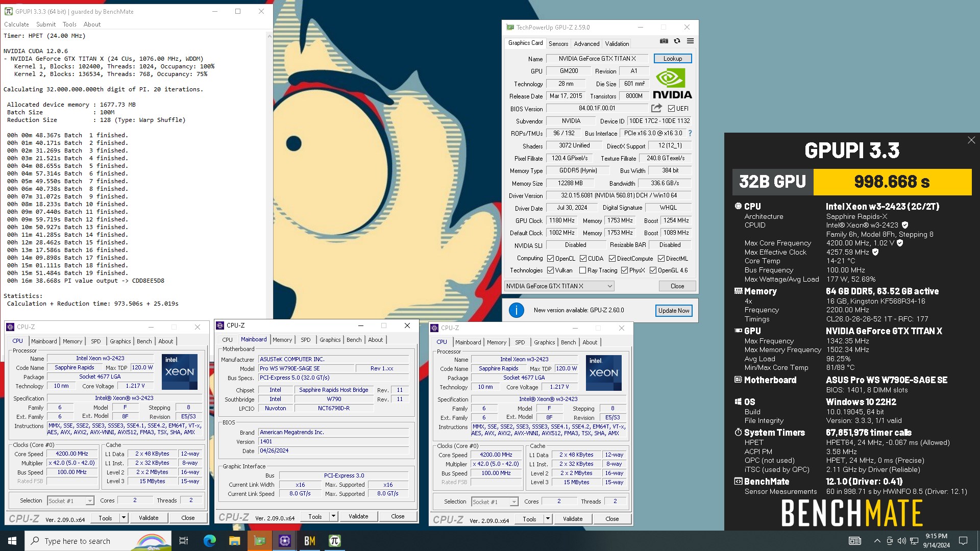
Task: Click the BenchMate section icon in result panel
Action: (738, 481)
